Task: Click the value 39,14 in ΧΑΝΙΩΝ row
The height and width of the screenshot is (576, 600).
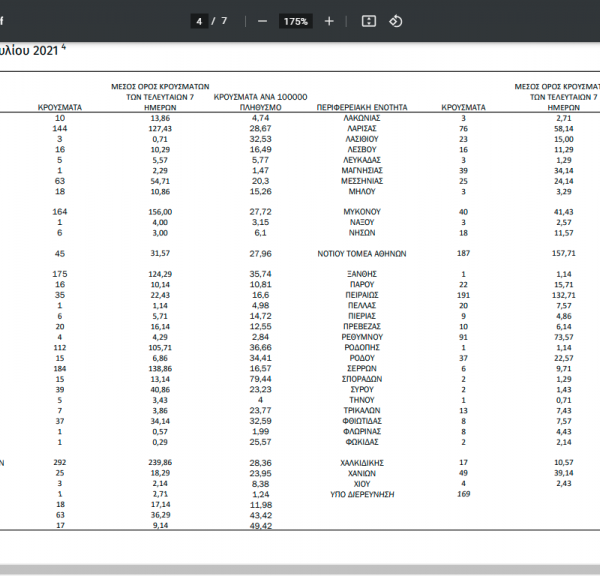Action: tap(563, 473)
